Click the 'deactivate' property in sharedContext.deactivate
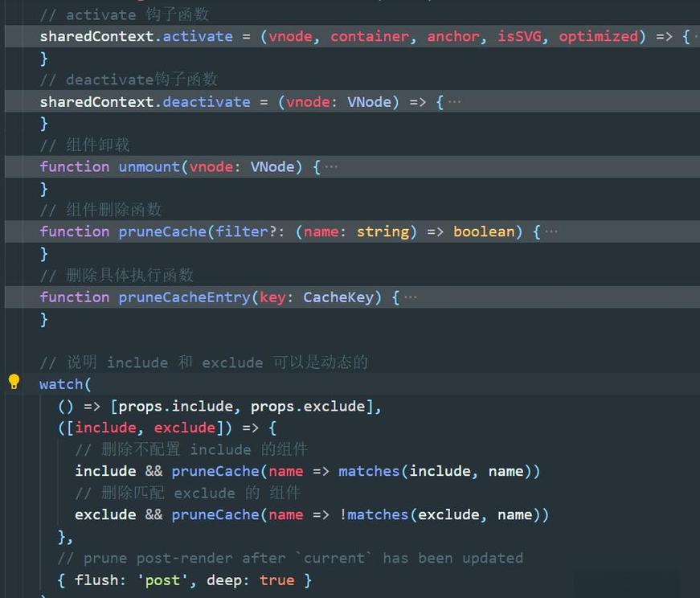This screenshot has width=700, height=598. tap(207, 102)
